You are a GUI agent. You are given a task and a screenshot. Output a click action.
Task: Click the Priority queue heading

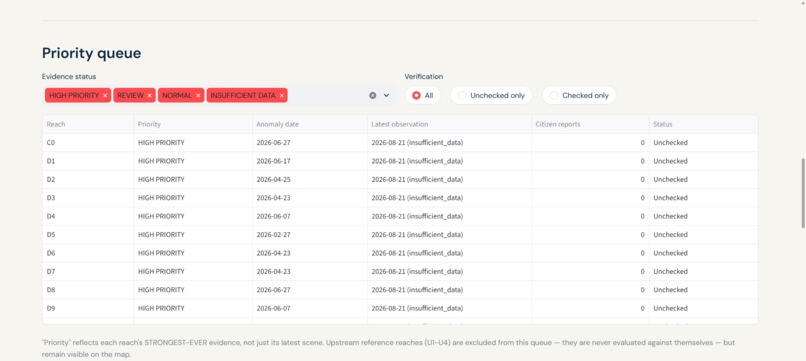[x=91, y=53]
